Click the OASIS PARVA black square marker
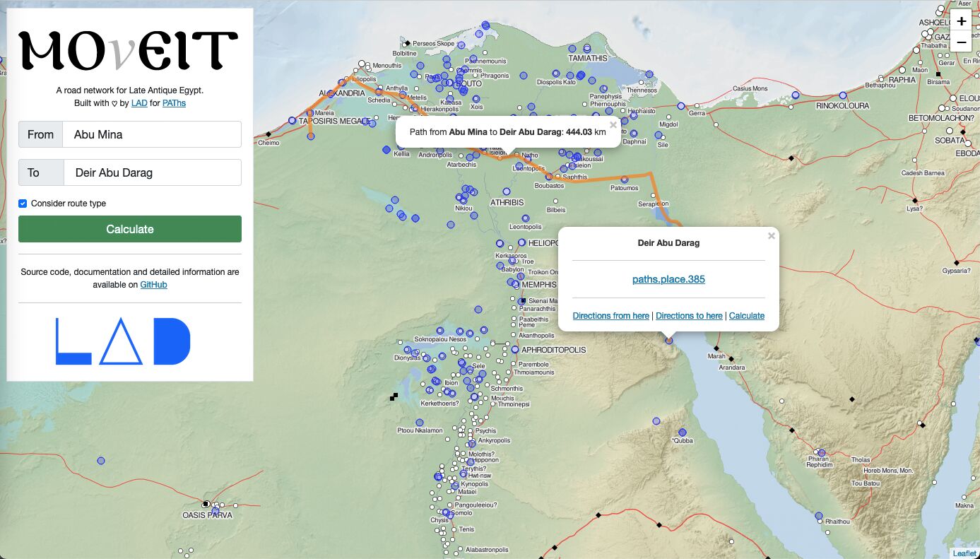This screenshot has height=559, width=980. pos(206,505)
